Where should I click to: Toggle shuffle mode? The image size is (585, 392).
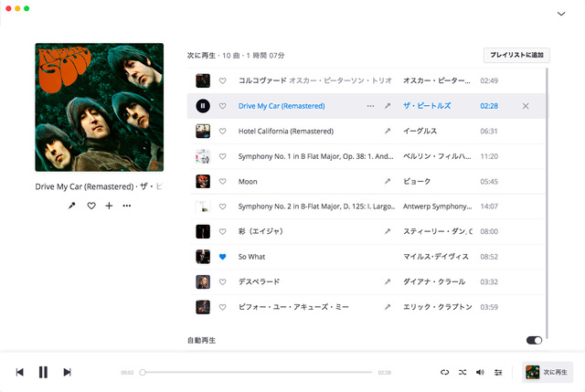[x=463, y=372]
